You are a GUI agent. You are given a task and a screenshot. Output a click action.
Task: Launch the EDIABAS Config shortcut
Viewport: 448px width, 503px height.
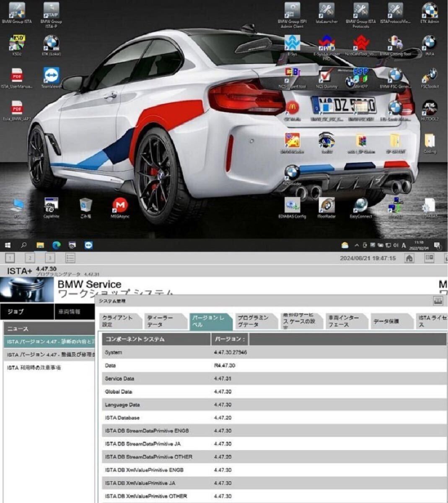(x=292, y=206)
